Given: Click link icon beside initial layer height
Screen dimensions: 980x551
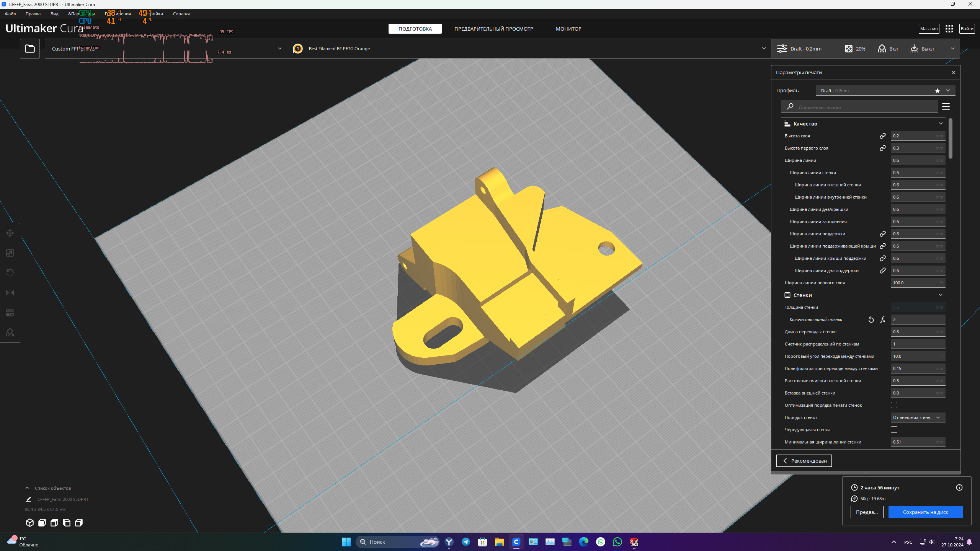Looking at the screenshot, I should 883,148.
